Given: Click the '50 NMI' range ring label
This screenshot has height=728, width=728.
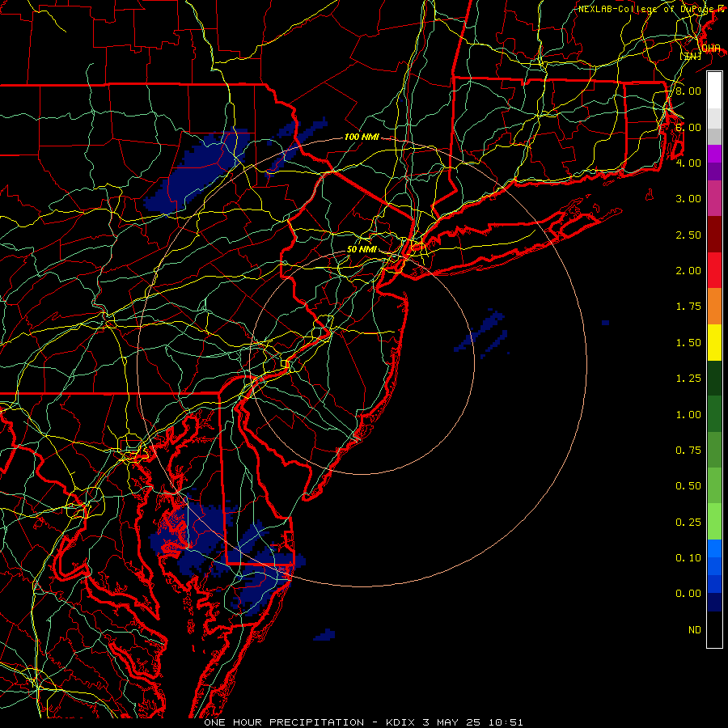Looking at the screenshot, I should (362, 249).
